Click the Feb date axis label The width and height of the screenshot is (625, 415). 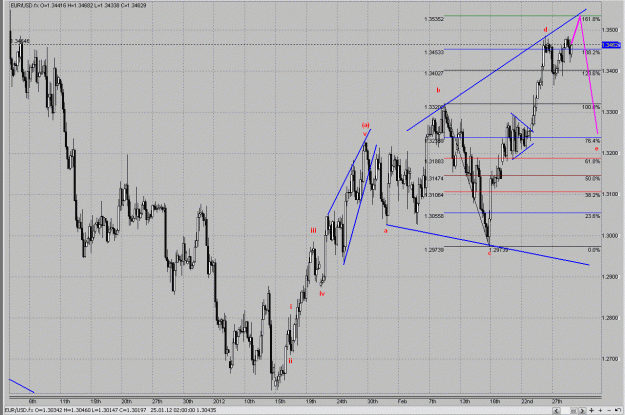pyautogui.click(x=402, y=401)
